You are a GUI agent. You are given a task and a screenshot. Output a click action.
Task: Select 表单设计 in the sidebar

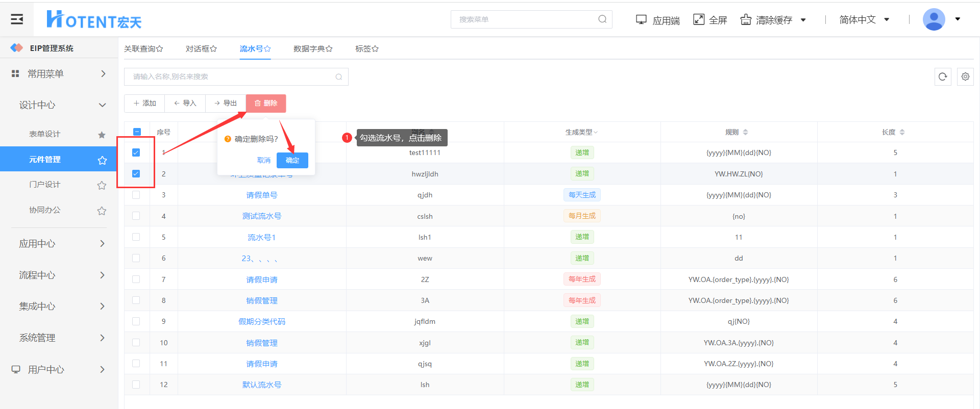[45, 134]
